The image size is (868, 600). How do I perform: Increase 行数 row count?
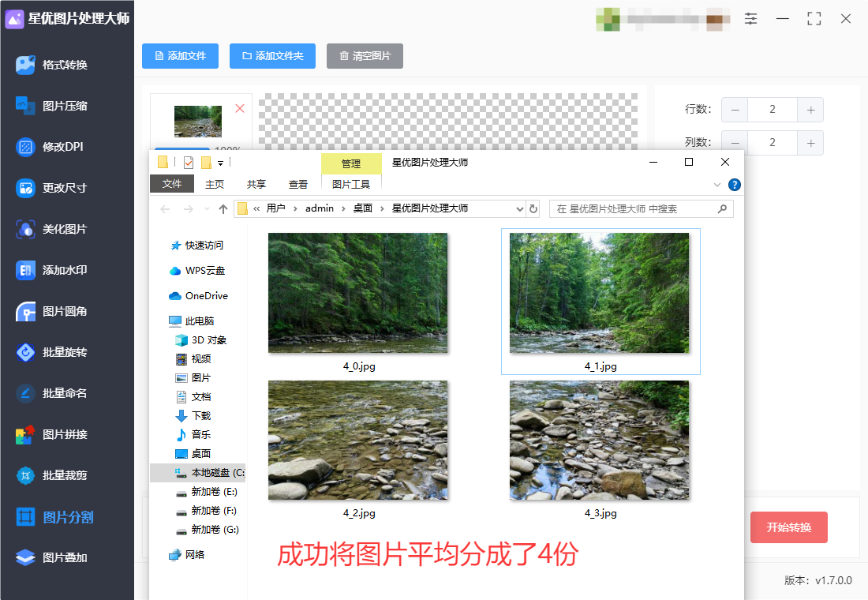pos(810,110)
